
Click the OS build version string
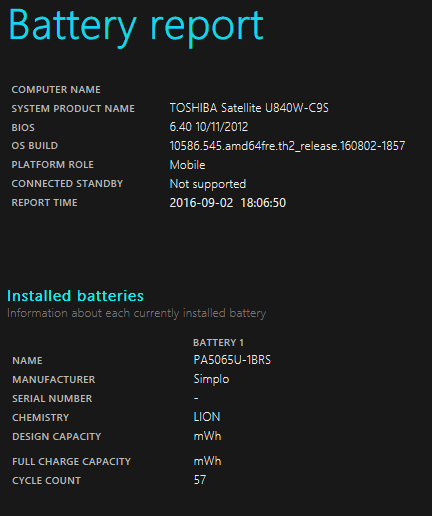coord(287,146)
